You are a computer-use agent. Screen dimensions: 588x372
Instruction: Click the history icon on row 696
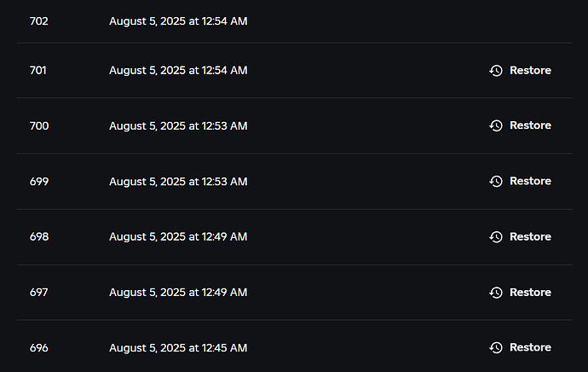pos(496,348)
